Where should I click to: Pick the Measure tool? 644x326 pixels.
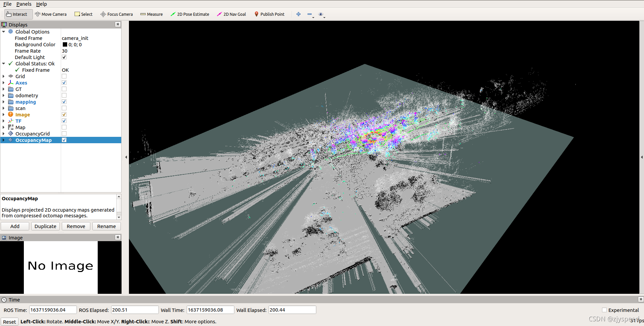[151, 14]
